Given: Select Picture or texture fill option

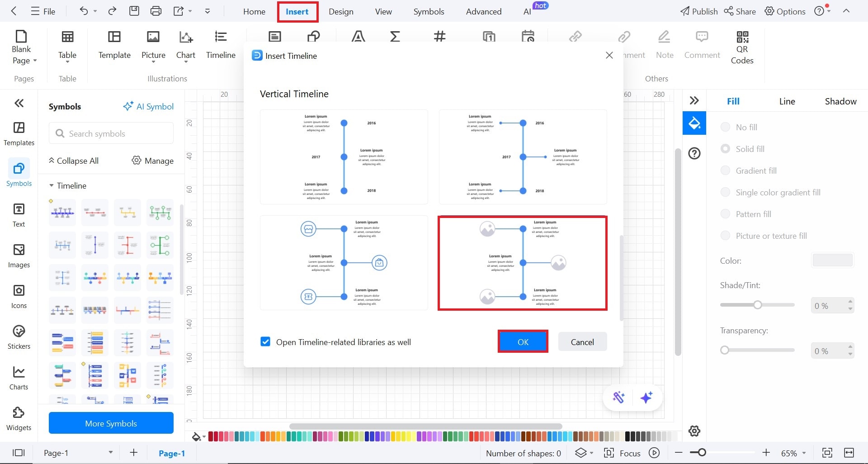Looking at the screenshot, I should 725,236.
